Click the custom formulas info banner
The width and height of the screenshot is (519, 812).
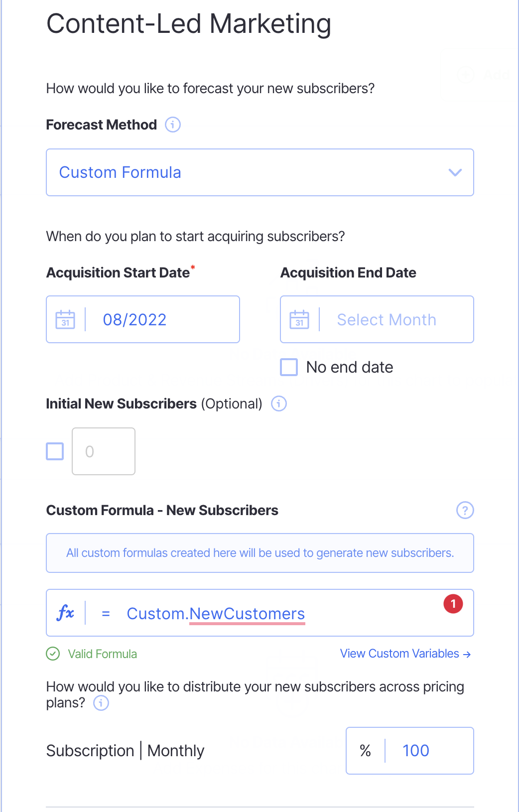point(260,553)
